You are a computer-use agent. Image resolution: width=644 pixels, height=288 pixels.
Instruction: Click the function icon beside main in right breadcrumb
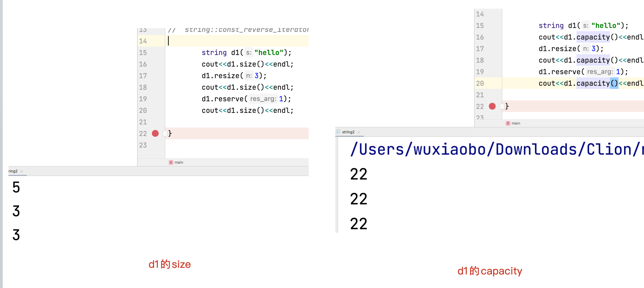pos(508,123)
